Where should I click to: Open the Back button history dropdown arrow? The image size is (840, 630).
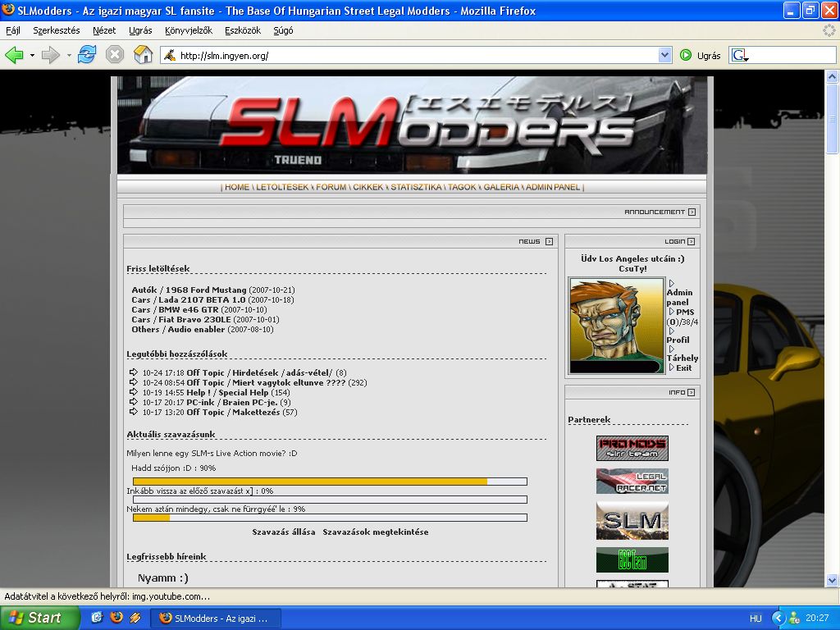click(x=32, y=55)
